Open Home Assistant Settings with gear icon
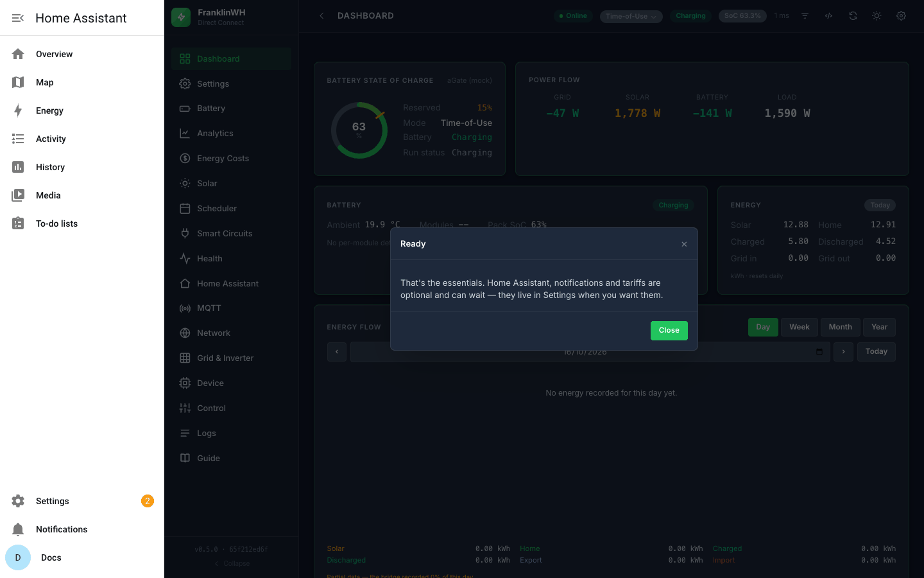The image size is (924, 578). pos(18,501)
